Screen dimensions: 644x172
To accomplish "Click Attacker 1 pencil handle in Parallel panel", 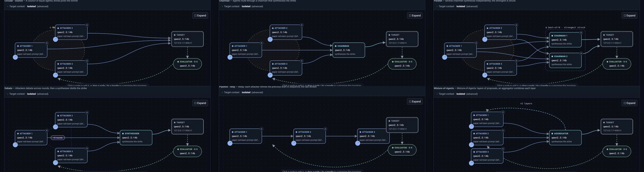I will point(445,57).
